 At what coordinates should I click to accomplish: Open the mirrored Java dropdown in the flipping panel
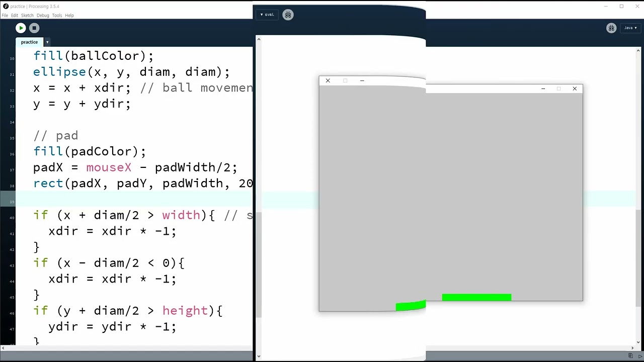click(268, 15)
